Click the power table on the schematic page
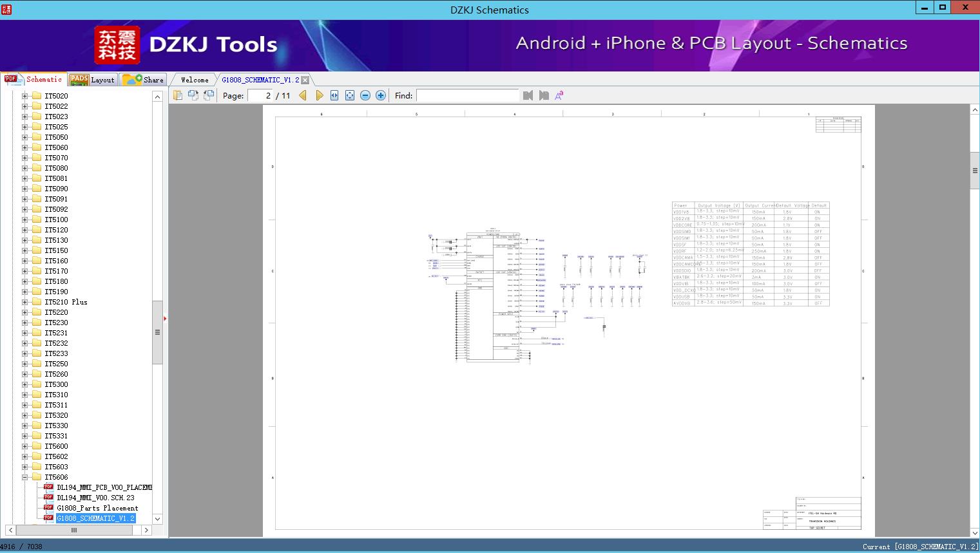 point(751,254)
